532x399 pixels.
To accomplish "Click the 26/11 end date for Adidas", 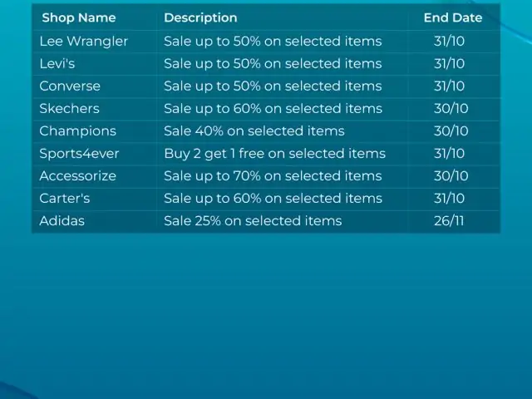I will point(449,221).
